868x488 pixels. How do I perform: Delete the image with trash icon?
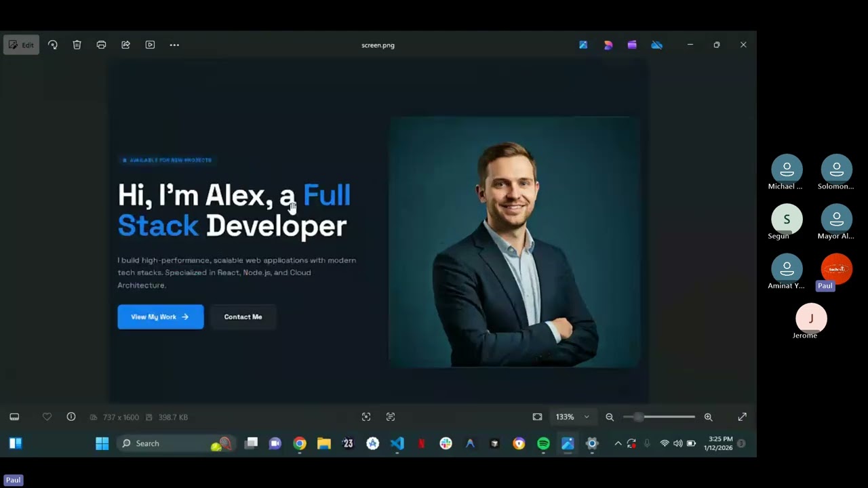tap(77, 45)
